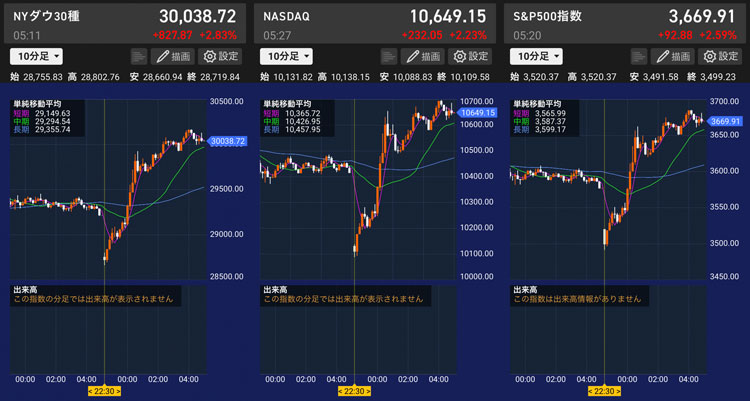This screenshot has width=750, height=401.
Task: Click 05:20 timestamp under S&P500指数
Action: click(x=527, y=35)
